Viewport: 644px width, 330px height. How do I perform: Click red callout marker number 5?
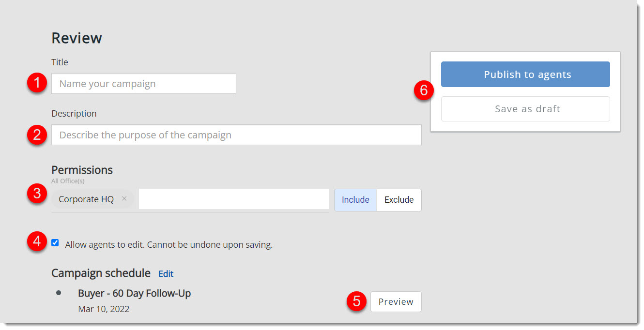click(356, 301)
